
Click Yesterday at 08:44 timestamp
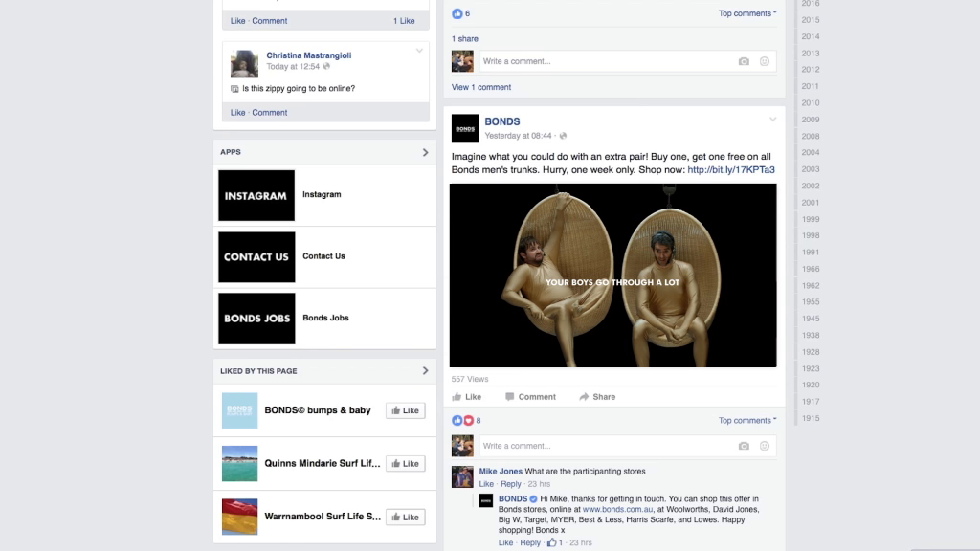coord(518,136)
